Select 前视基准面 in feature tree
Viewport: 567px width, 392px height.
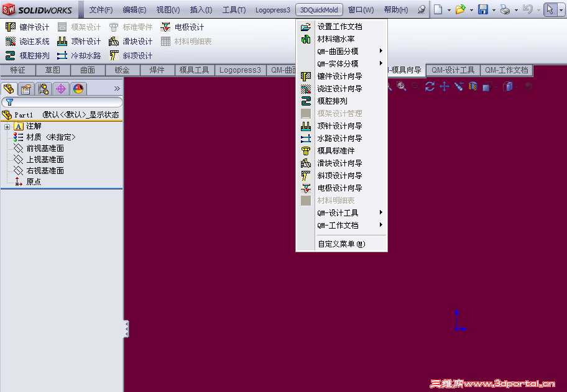(45, 148)
